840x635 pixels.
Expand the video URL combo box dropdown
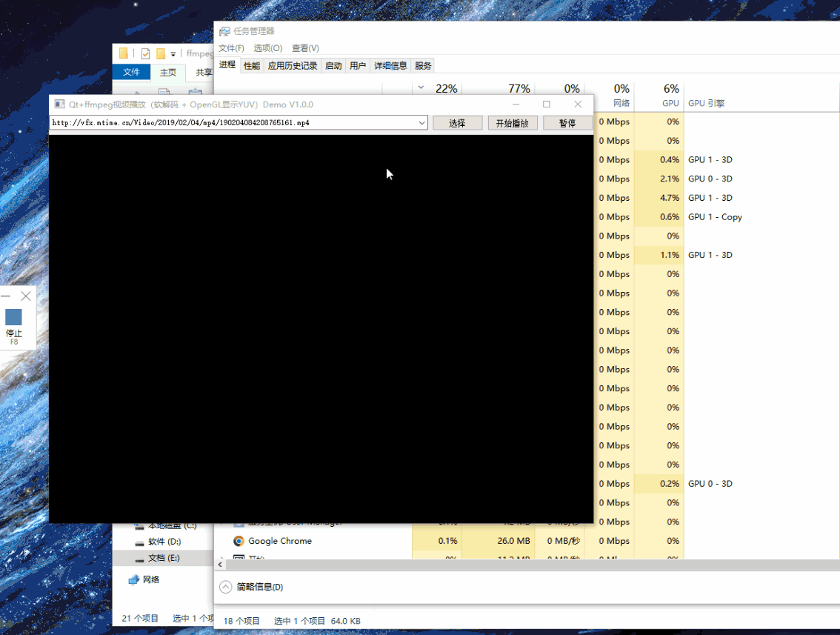pos(422,123)
